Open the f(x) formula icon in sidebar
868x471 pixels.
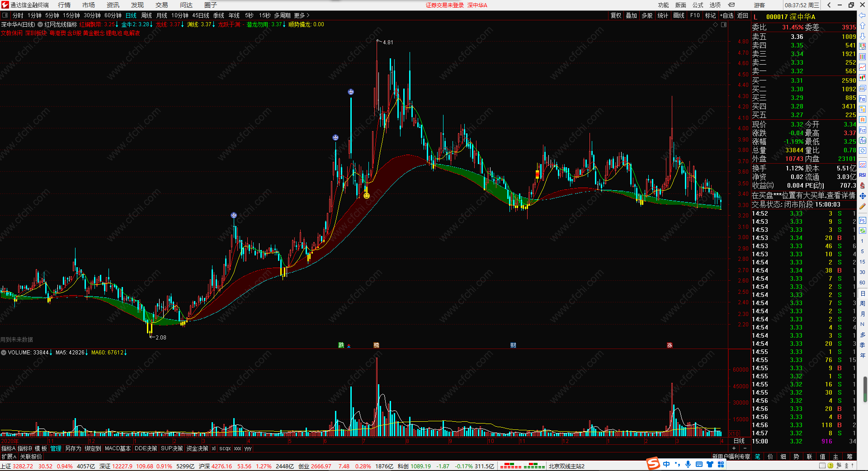(862, 140)
